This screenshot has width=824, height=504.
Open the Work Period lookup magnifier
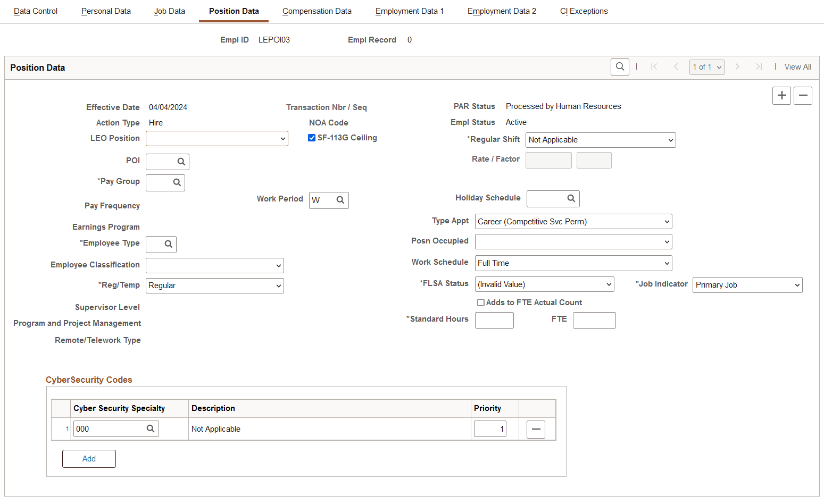(x=341, y=200)
